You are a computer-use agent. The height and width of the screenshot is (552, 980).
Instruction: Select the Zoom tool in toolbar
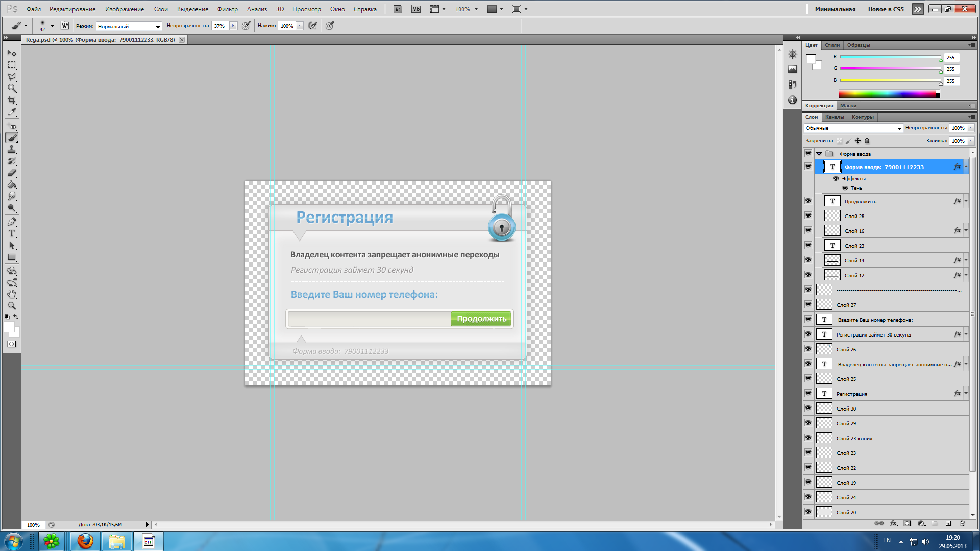(x=12, y=306)
